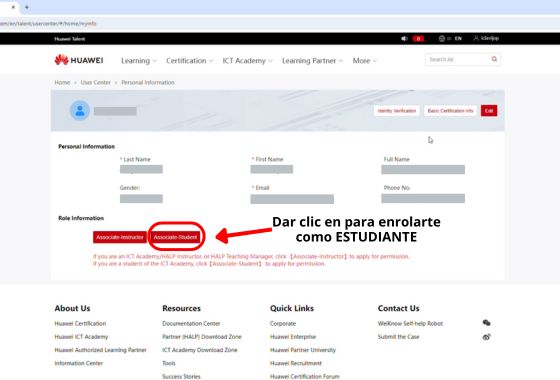This screenshot has width=560, height=380.
Task: Expand the Certification menu
Action: 189,61
